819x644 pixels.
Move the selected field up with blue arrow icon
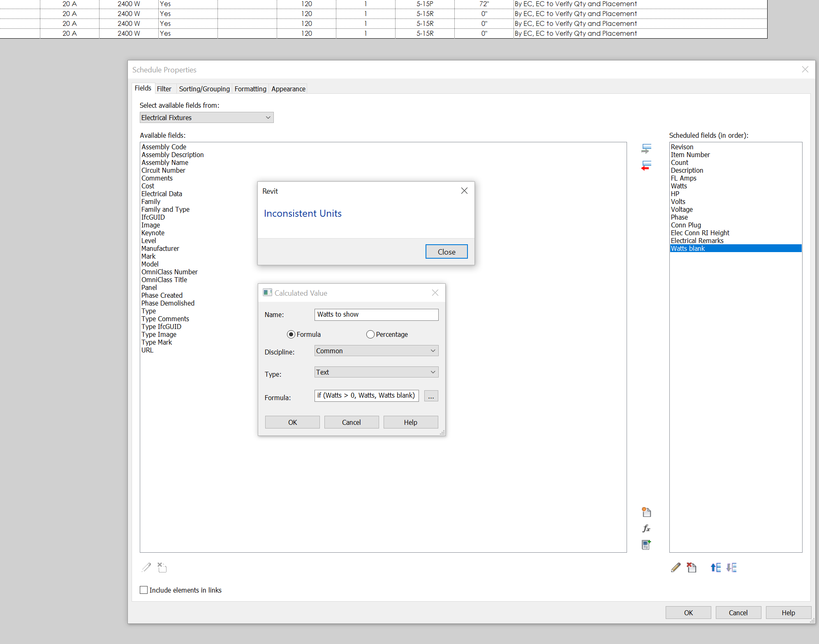click(715, 568)
